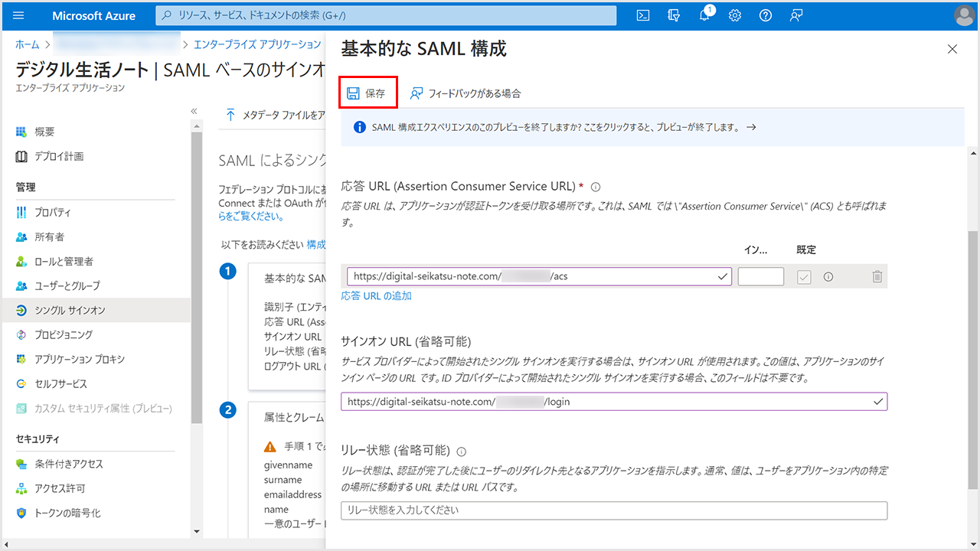The width and height of the screenshot is (980, 551).
Task: Open the user account avatar
Action: [965, 15]
